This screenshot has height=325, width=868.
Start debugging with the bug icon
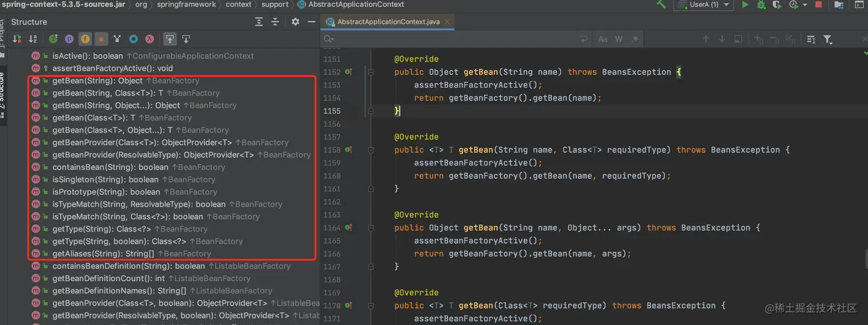[x=761, y=4]
